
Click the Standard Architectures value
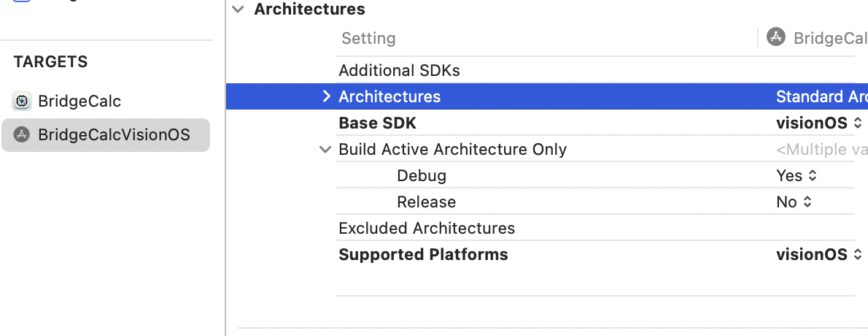[x=821, y=96]
